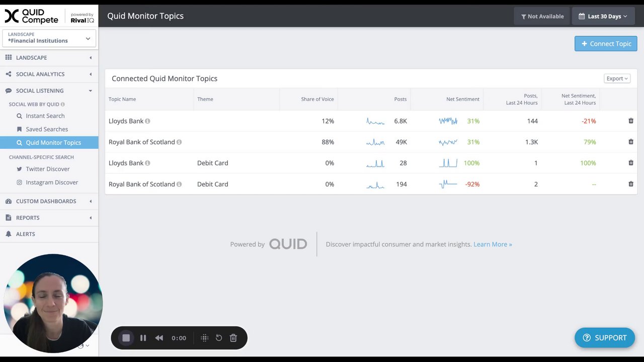
Task: Click the rewind icon in the recording toolbar
Action: [159, 338]
